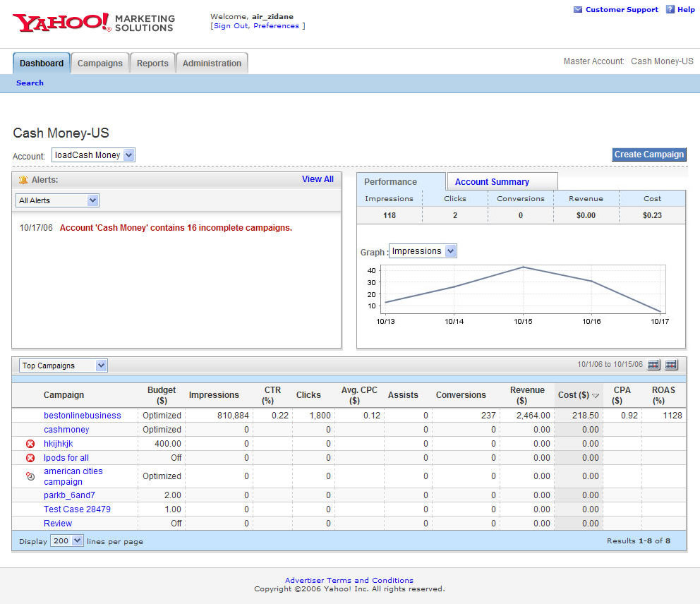Image resolution: width=700 pixels, height=604 pixels.
Task: Click the error icon beside Ipods for all
Action: click(x=30, y=458)
